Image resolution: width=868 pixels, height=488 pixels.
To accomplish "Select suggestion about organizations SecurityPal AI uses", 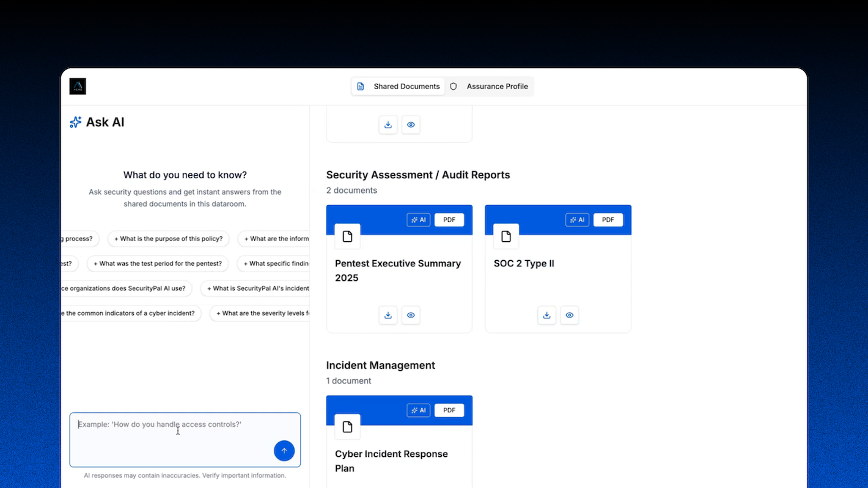I will point(127,288).
